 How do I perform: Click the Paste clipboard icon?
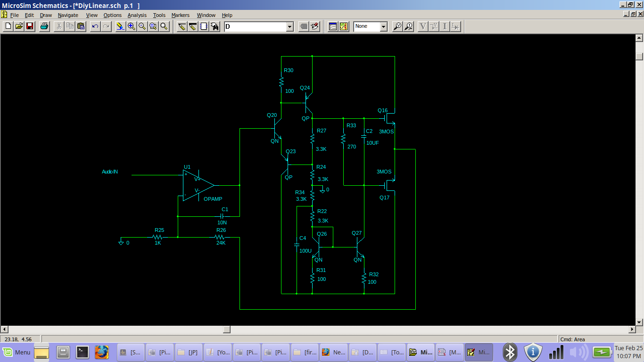pyautogui.click(x=81, y=26)
